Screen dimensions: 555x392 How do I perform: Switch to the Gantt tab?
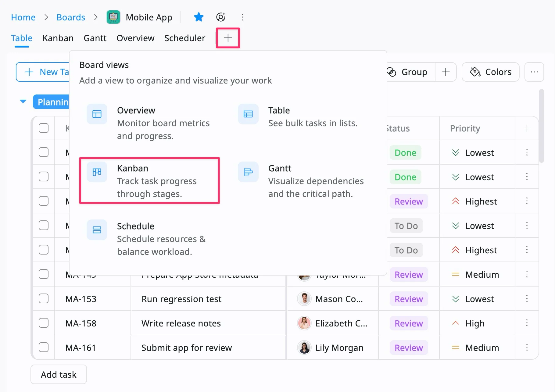tap(95, 38)
